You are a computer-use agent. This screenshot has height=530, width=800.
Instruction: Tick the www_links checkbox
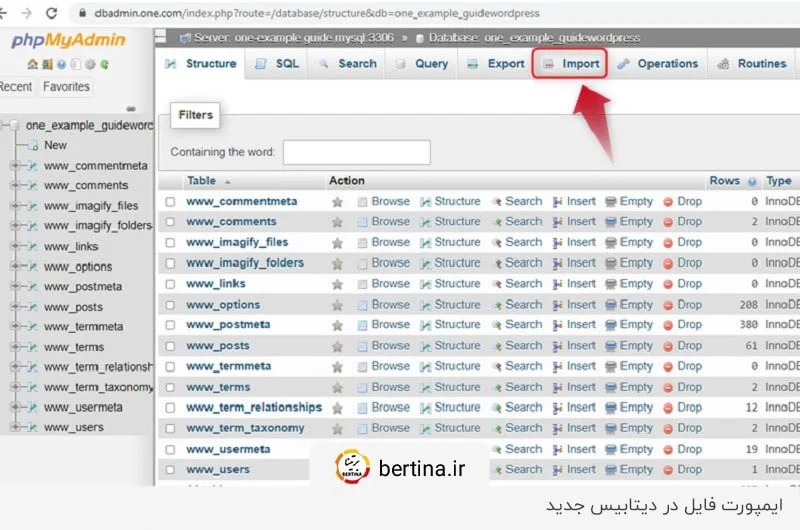[170, 284]
